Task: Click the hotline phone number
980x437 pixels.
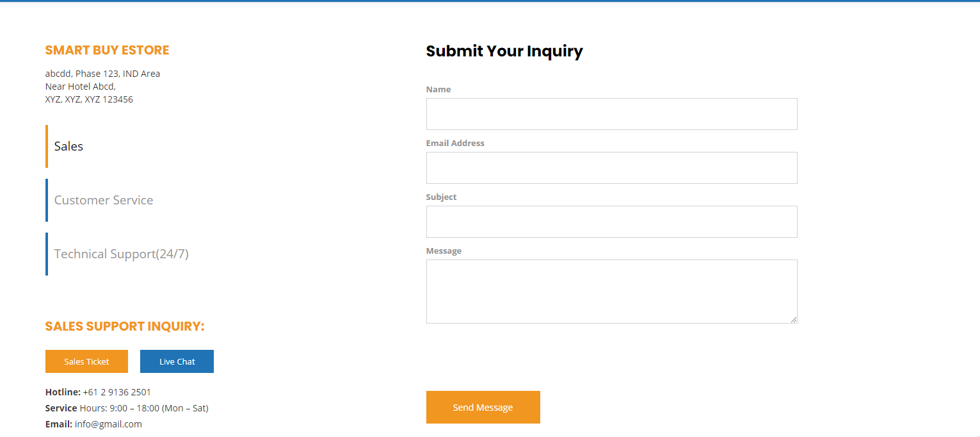Action: [116, 392]
